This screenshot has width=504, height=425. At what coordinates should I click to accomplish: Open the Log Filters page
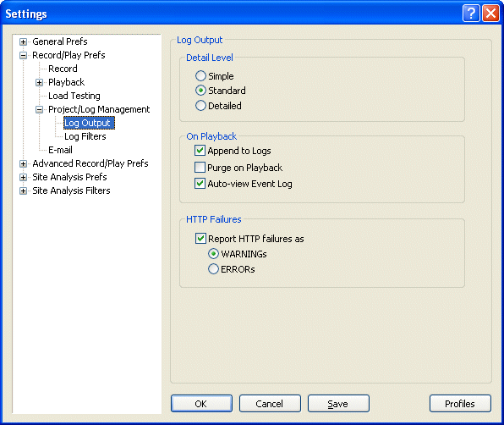(85, 136)
